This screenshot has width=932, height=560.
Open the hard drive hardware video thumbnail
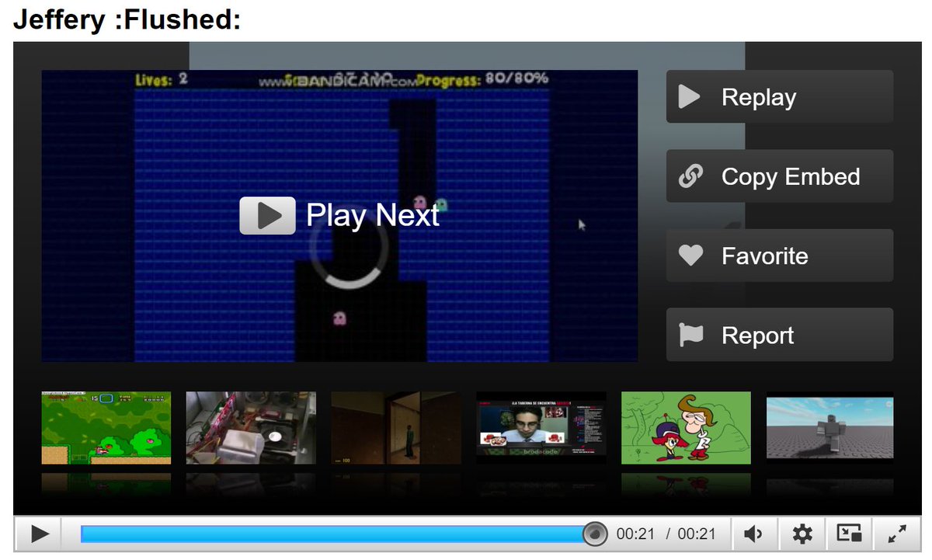pos(251,428)
